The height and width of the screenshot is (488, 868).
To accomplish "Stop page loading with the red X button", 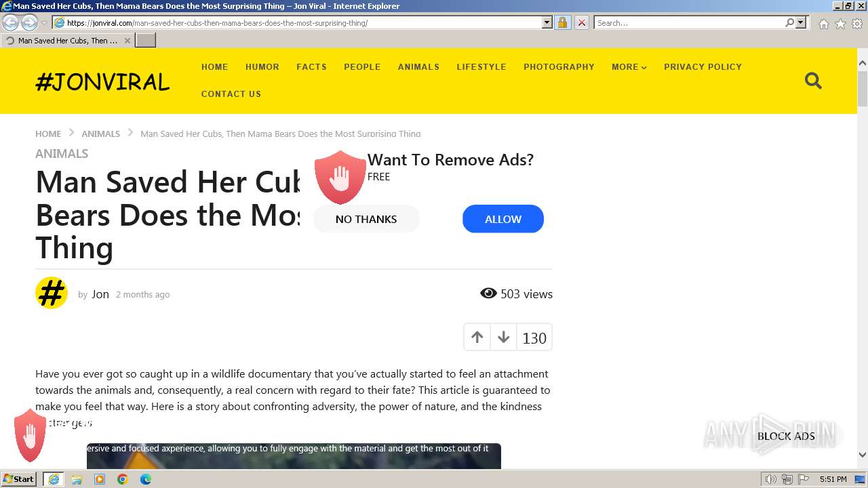I will pos(581,23).
